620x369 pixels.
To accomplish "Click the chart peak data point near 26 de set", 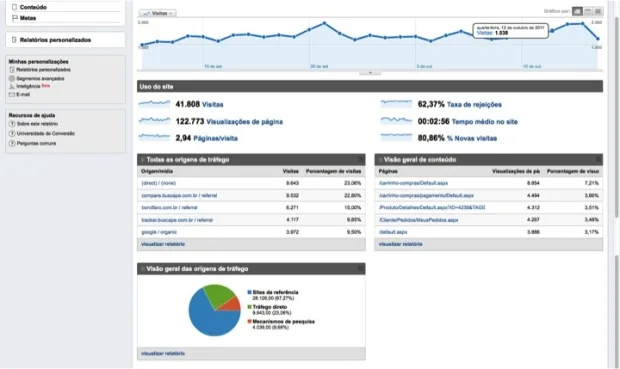I will click(x=325, y=23).
